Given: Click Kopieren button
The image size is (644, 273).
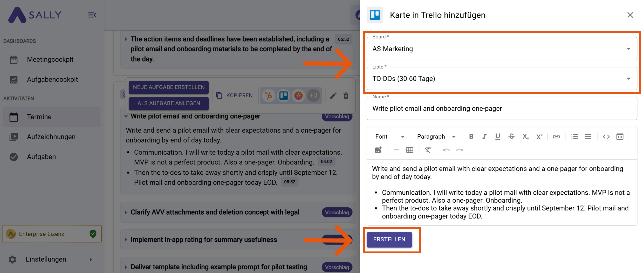Looking at the screenshot, I should 234,95.
